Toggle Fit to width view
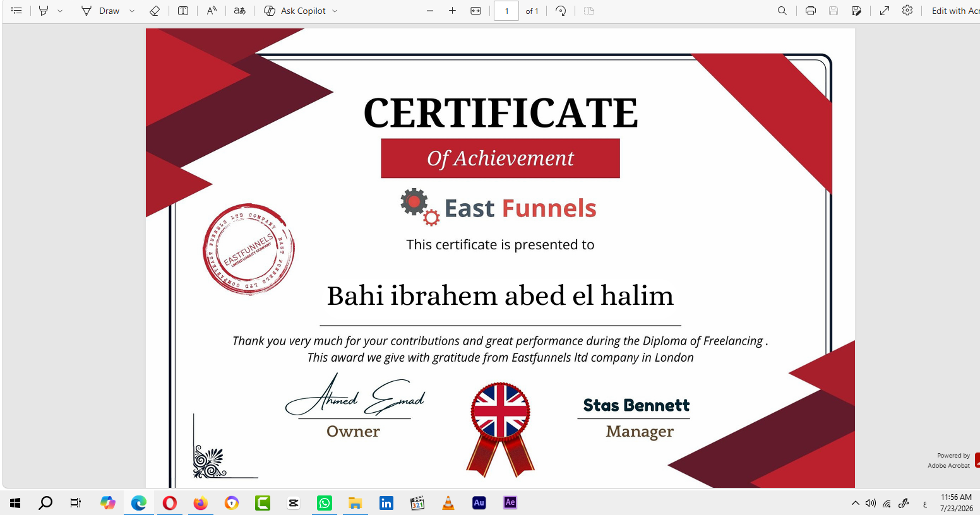Viewport: 980px width, 515px height. tap(476, 11)
